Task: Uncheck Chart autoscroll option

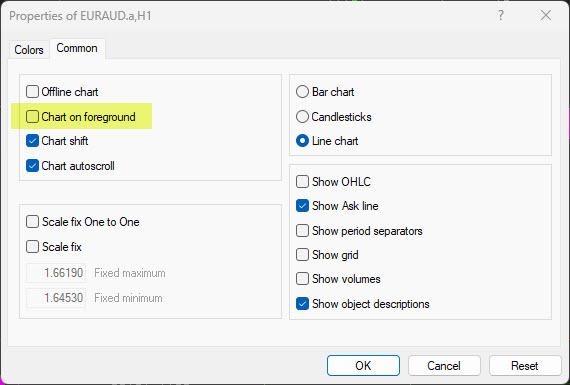Action: click(x=32, y=166)
